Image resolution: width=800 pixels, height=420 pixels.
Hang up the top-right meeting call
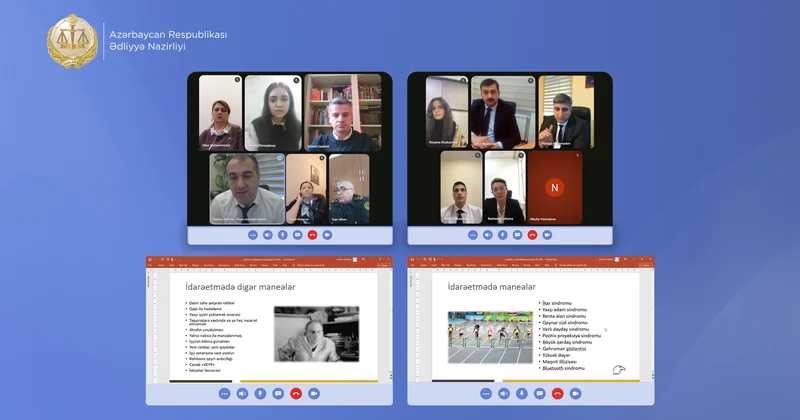pyautogui.click(x=532, y=235)
